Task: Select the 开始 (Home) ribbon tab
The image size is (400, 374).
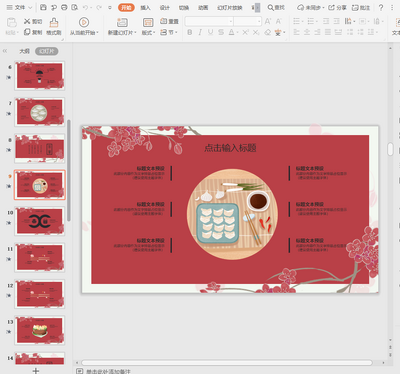Action: [126, 7]
